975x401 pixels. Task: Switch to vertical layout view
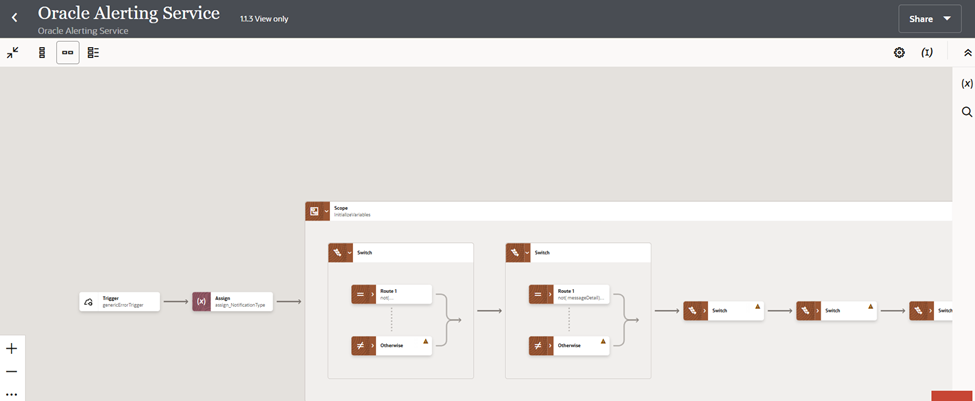tap(42, 53)
